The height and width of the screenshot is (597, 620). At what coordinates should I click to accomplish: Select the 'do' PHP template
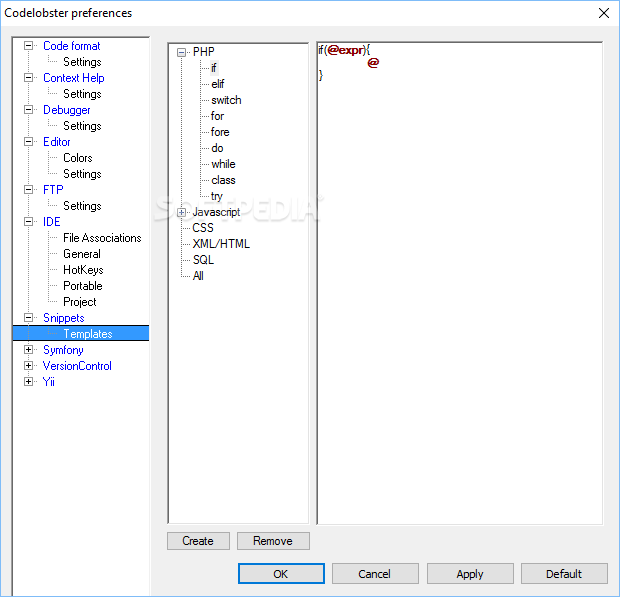pos(217,148)
